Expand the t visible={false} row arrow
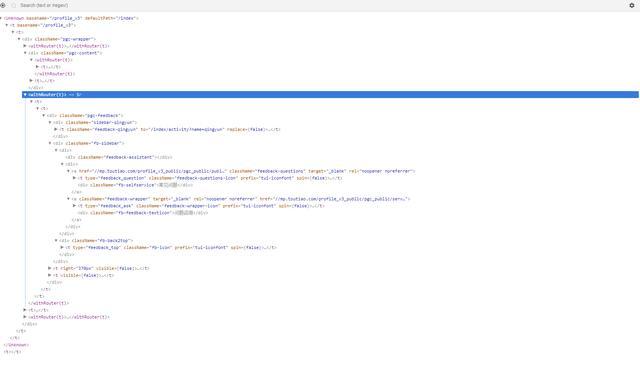 [x=50, y=275]
